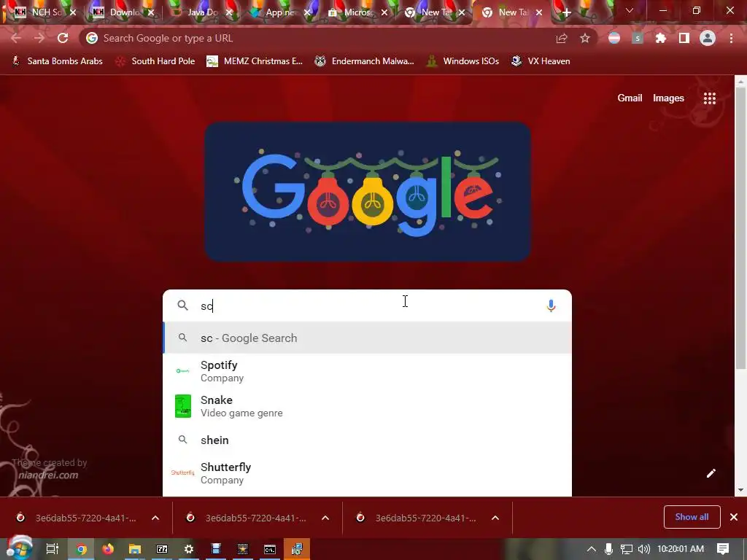The image size is (747, 560).
Task: Select the Shutterfly suggestion
Action: (x=367, y=472)
